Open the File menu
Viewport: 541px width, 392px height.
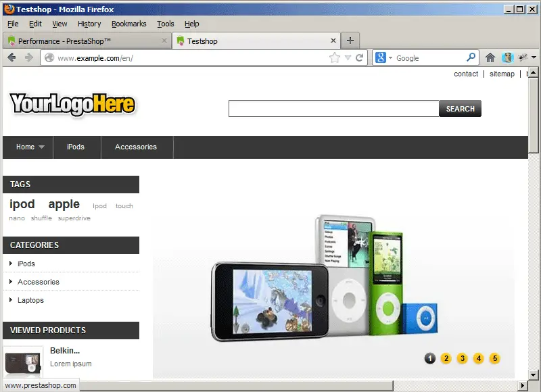(x=13, y=24)
